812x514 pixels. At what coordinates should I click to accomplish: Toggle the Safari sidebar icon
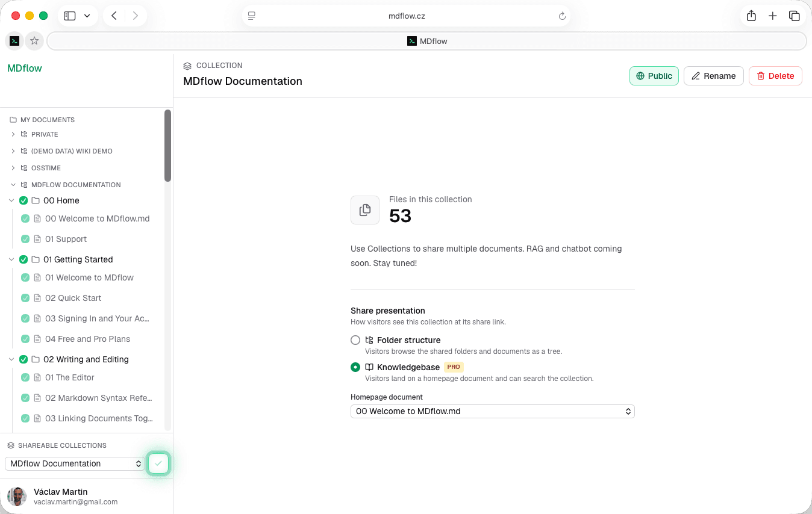70,16
